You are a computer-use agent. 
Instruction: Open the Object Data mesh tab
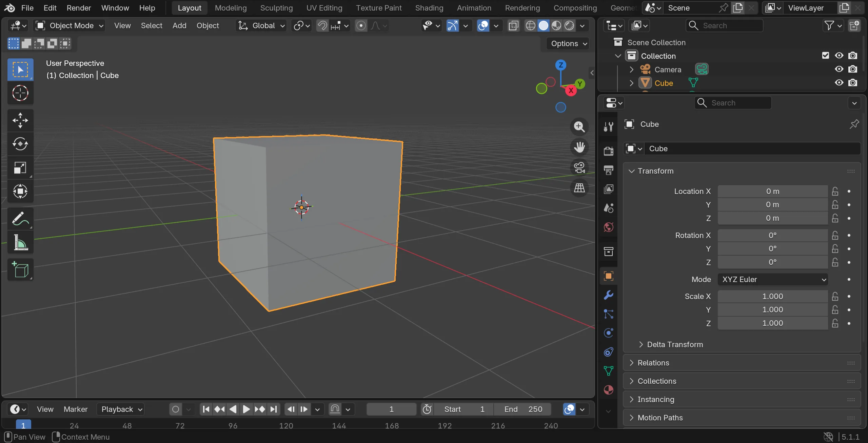[609, 371]
